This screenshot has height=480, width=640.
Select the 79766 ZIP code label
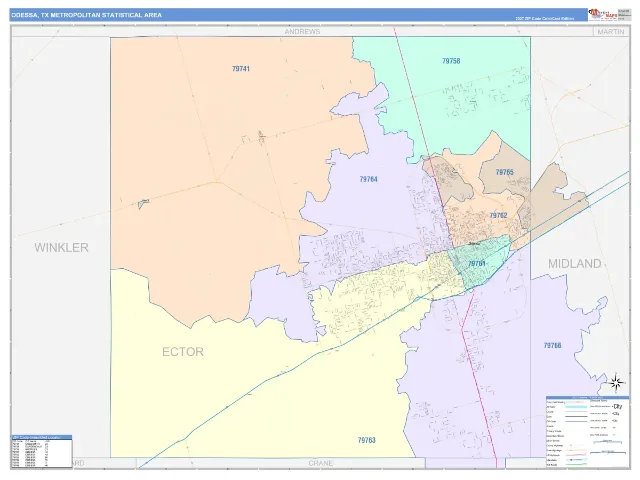(x=552, y=345)
